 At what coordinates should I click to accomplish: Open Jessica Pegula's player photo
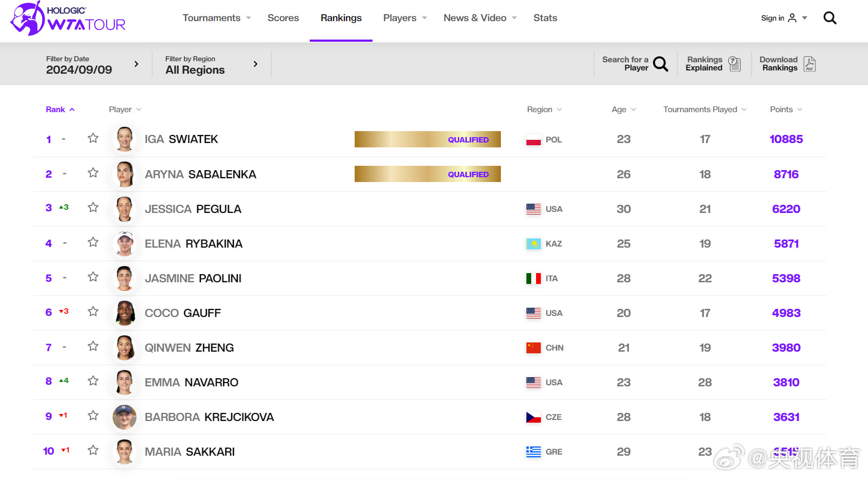[x=125, y=209]
